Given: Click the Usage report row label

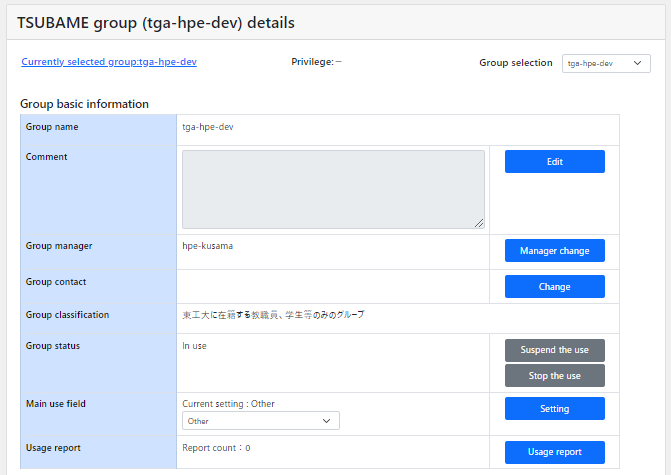Looking at the screenshot, I should [53, 448].
